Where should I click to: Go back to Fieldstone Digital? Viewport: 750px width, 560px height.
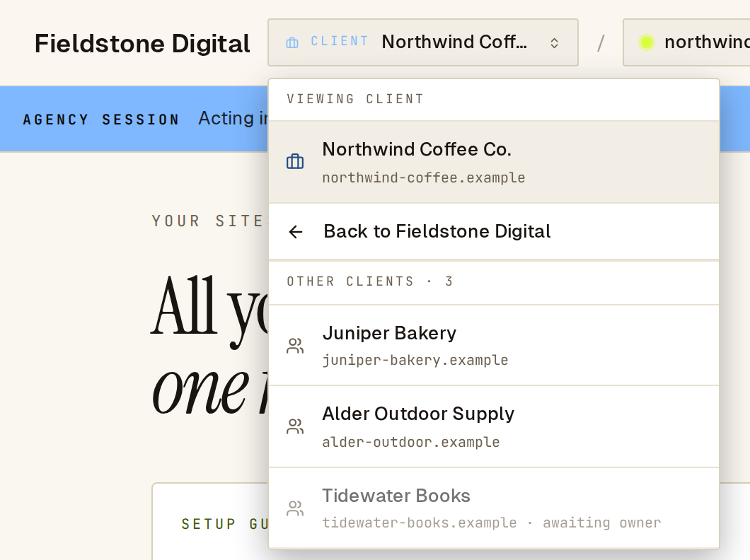point(494,232)
